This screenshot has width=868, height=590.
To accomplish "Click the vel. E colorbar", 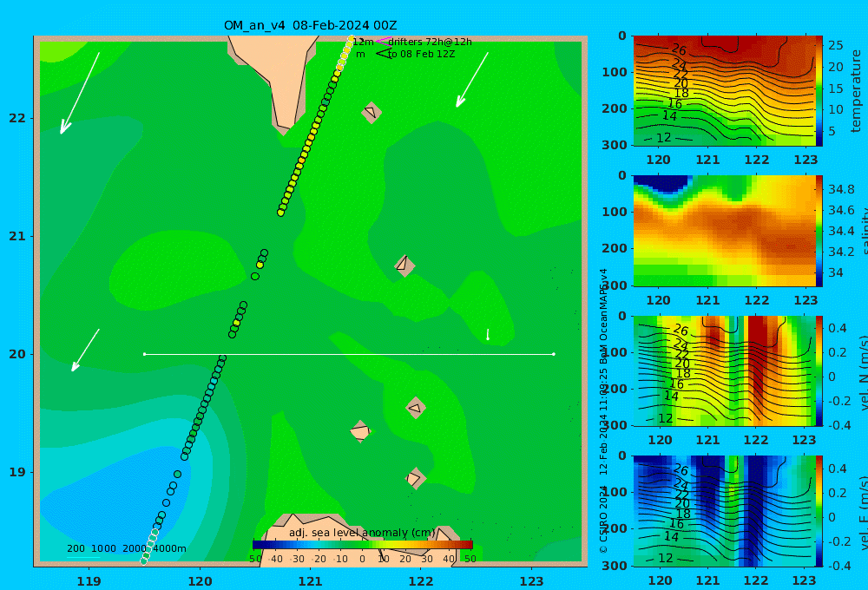I will 819,511.
